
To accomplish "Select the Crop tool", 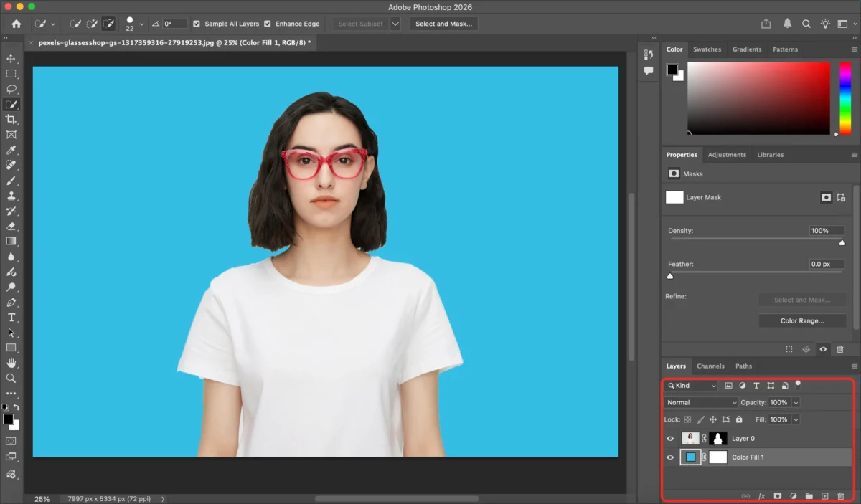I will click(11, 119).
